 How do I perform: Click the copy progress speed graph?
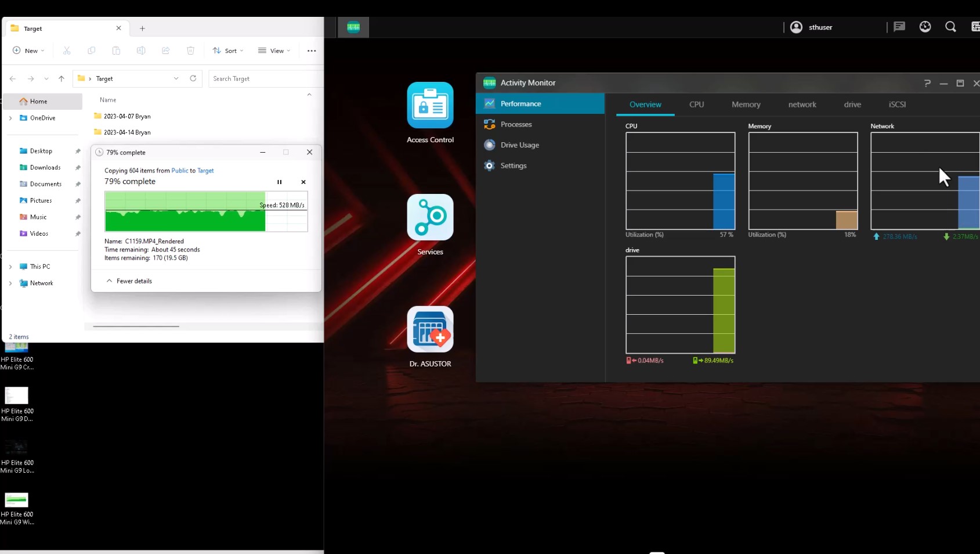click(206, 211)
